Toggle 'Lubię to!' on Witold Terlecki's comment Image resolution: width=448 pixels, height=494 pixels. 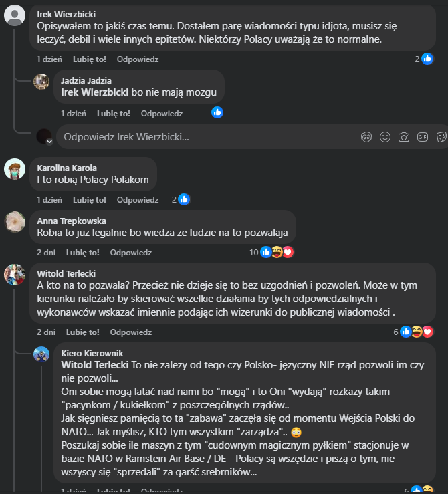[x=83, y=332]
